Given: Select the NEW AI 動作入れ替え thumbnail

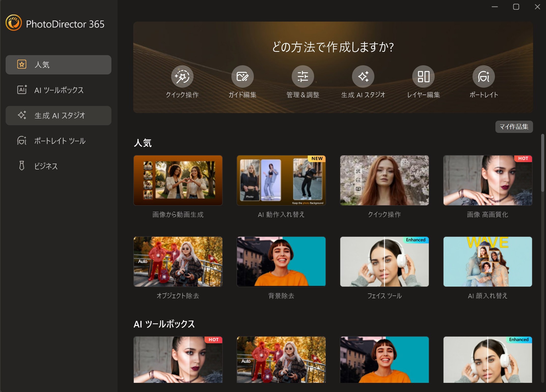Looking at the screenshot, I should point(281,180).
